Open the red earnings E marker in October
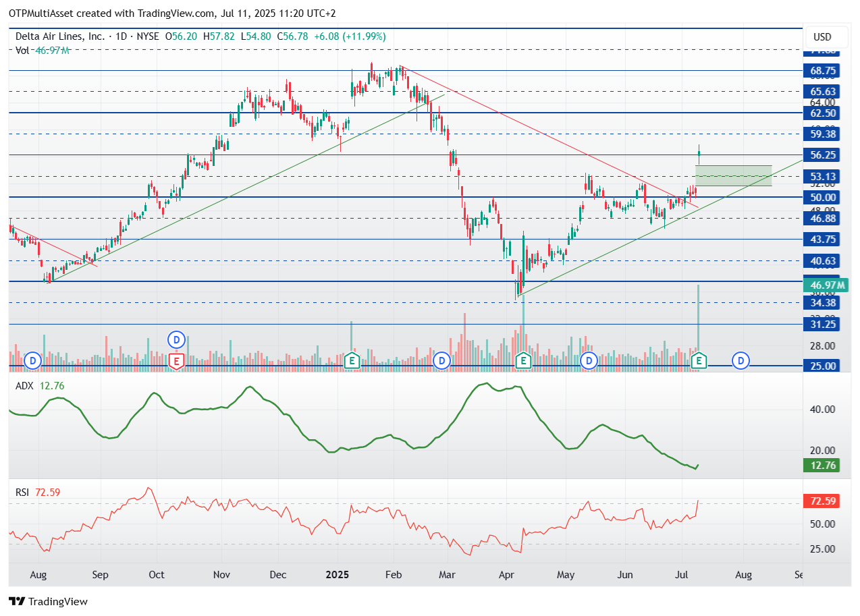Image resolution: width=860 pixels, height=616 pixels. 176,361
